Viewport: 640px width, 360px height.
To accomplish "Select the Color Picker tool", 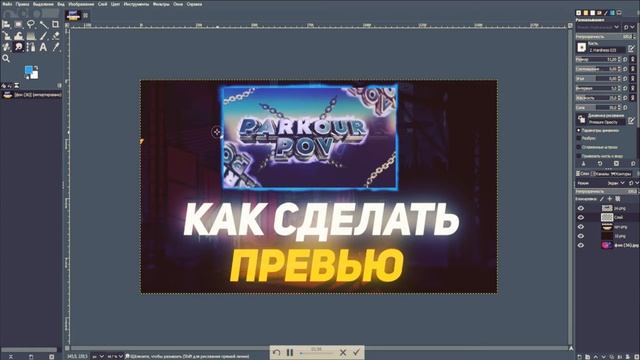I will (x=56, y=47).
